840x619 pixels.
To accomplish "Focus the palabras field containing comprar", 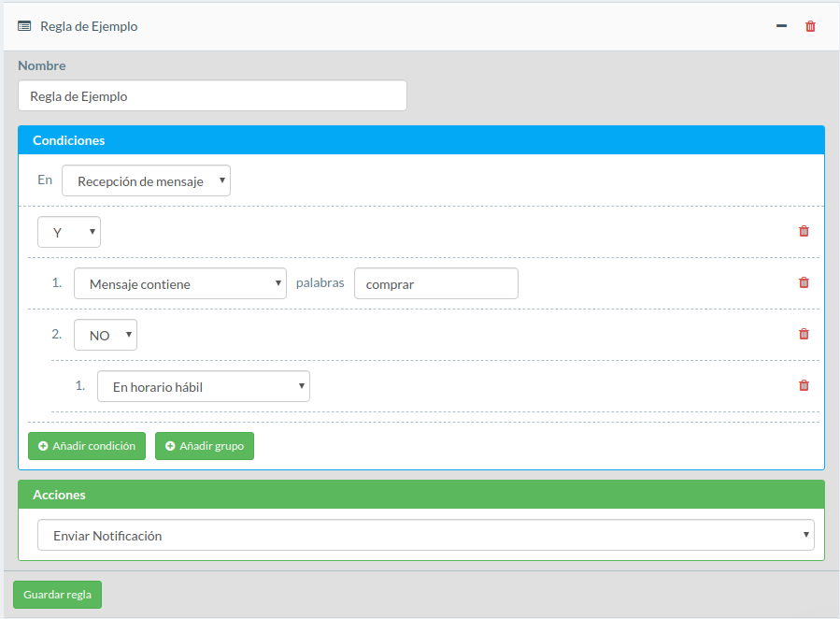I will click(436, 283).
